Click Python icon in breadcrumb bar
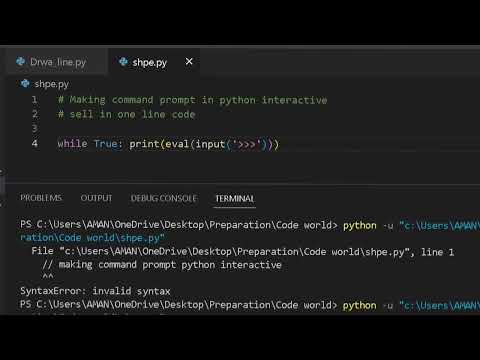 (x=25, y=83)
